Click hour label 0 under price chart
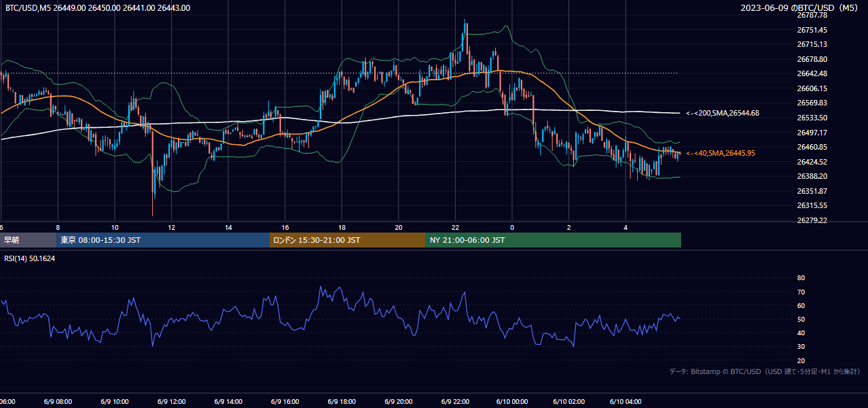This screenshot has height=408, width=868. click(512, 227)
